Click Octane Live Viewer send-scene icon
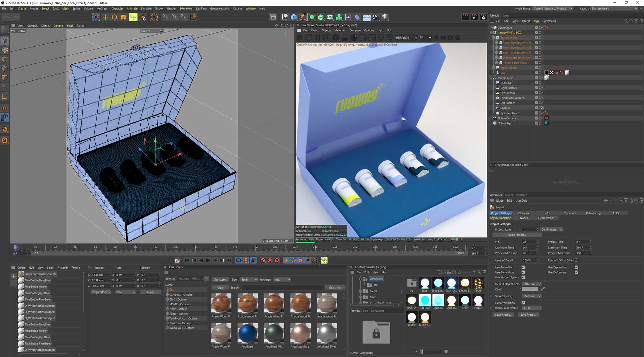Screen dimensions: 644x357 coord(300,38)
